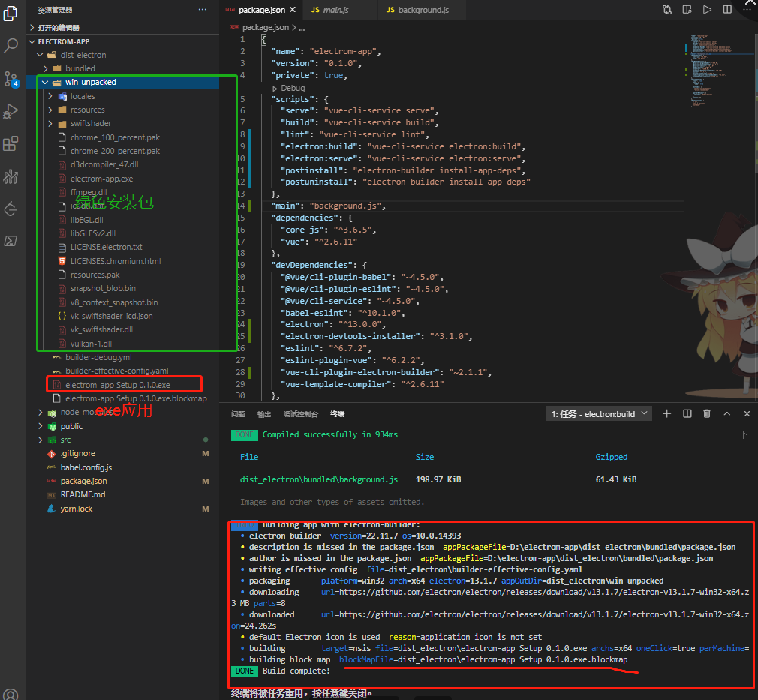Open the 问题 panel tab
The width and height of the screenshot is (758, 700).
pyautogui.click(x=238, y=414)
